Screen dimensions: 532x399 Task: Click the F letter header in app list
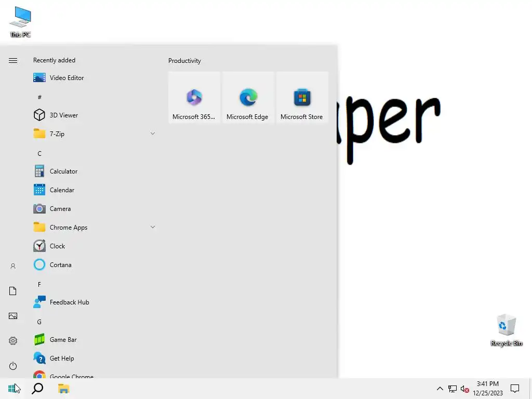point(39,284)
